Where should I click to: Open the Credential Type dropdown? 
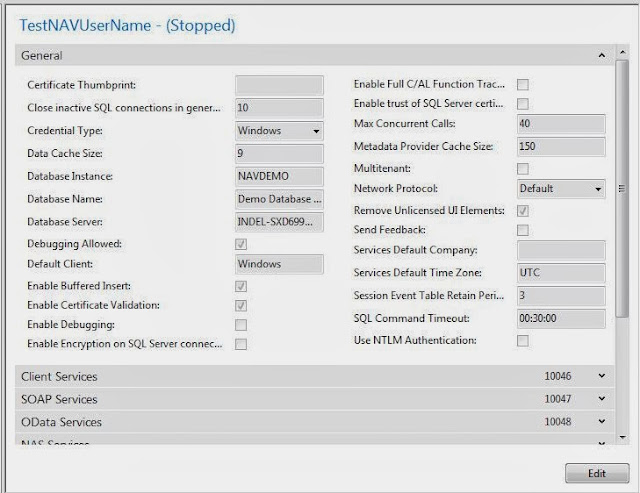coord(279,131)
